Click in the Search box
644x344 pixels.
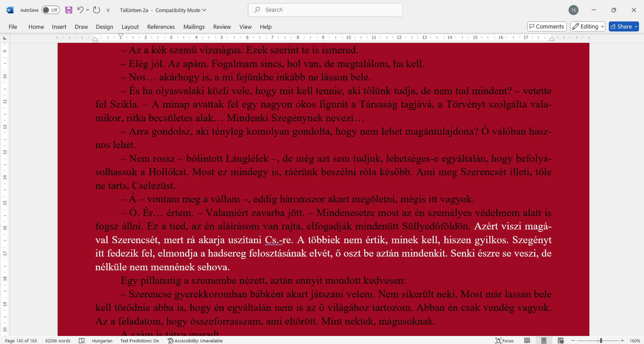(x=325, y=10)
